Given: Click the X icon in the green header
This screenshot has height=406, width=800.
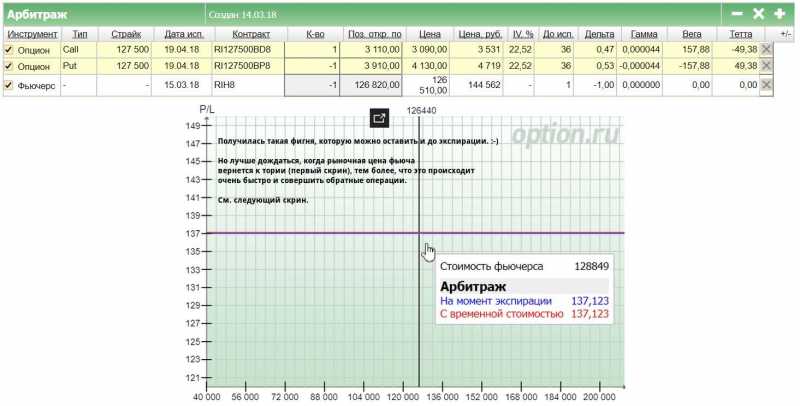Looking at the screenshot, I should click(x=758, y=14).
